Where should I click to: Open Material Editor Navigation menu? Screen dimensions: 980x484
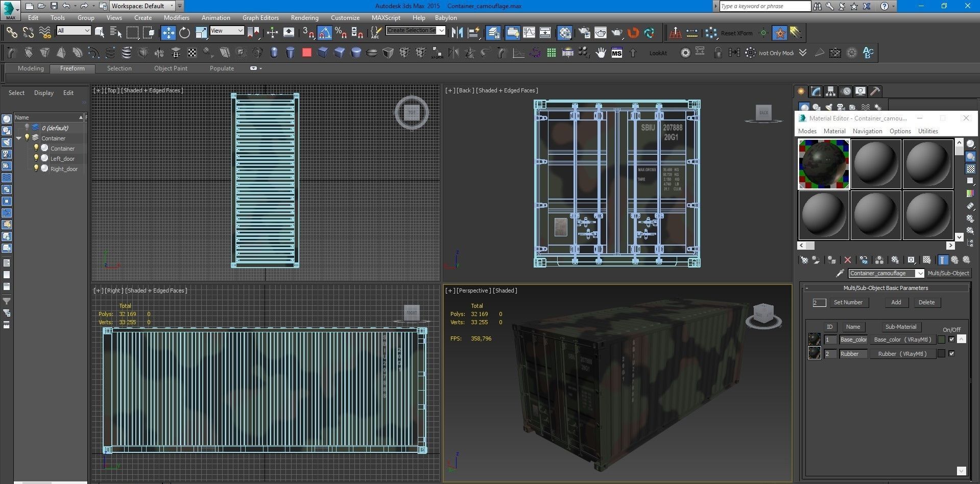coord(867,131)
